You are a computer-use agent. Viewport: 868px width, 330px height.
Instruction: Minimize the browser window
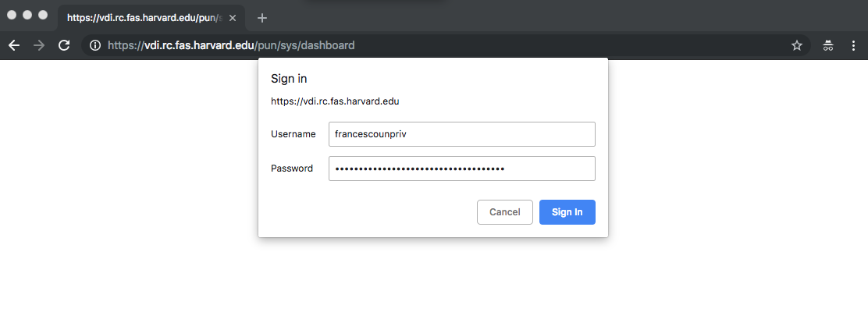27,15
